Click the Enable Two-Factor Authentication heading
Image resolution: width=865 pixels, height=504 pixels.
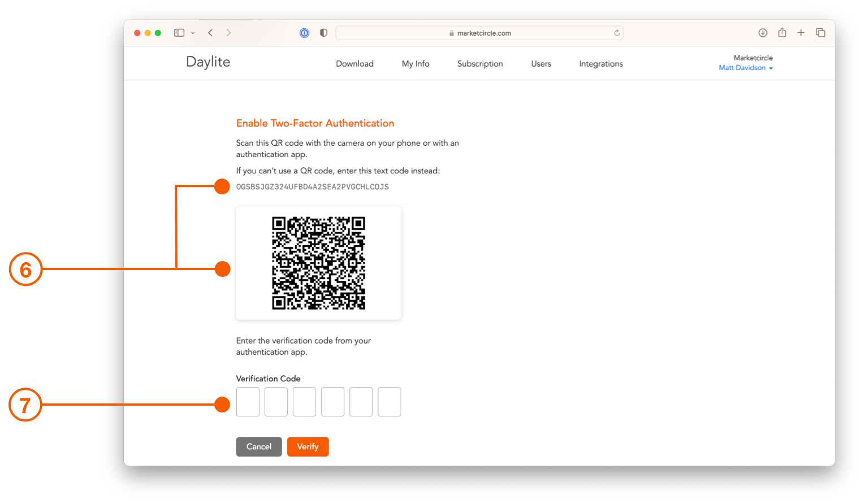point(315,123)
